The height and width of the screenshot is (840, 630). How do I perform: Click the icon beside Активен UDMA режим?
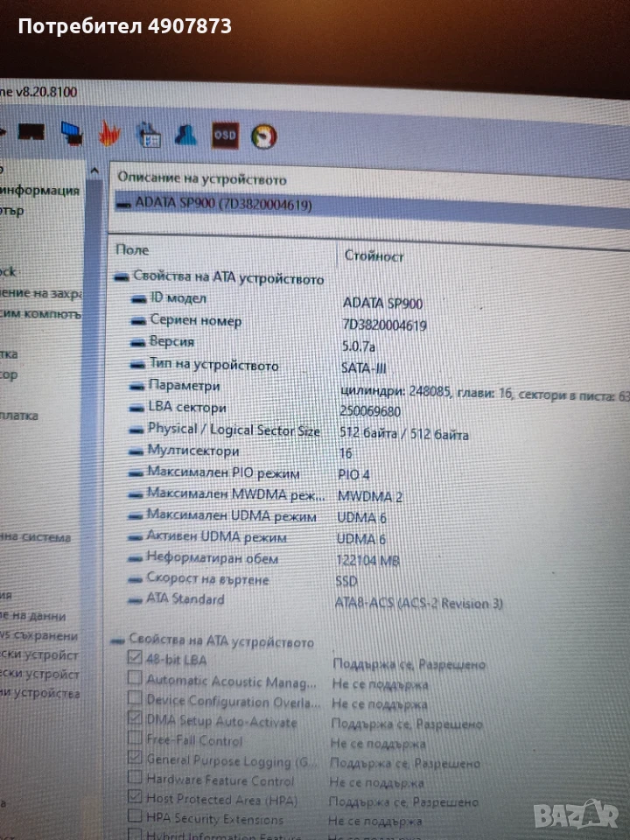click(135, 537)
